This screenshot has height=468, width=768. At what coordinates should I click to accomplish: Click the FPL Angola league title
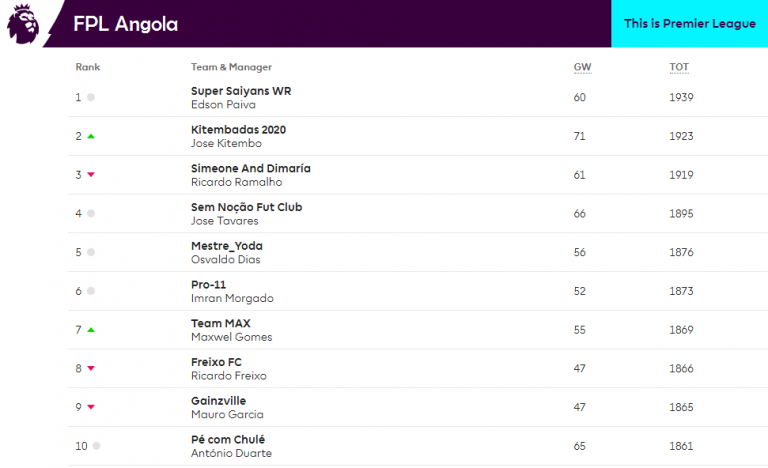click(x=126, y=24)
